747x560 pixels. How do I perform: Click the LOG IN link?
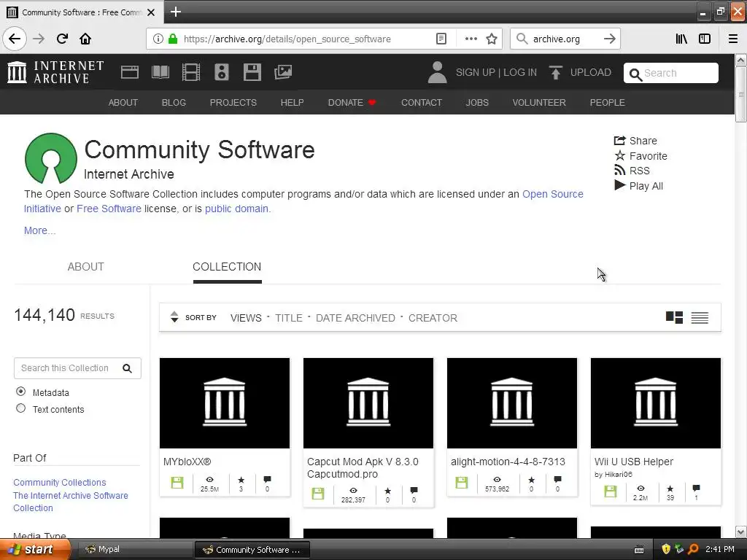coord(519,72)
